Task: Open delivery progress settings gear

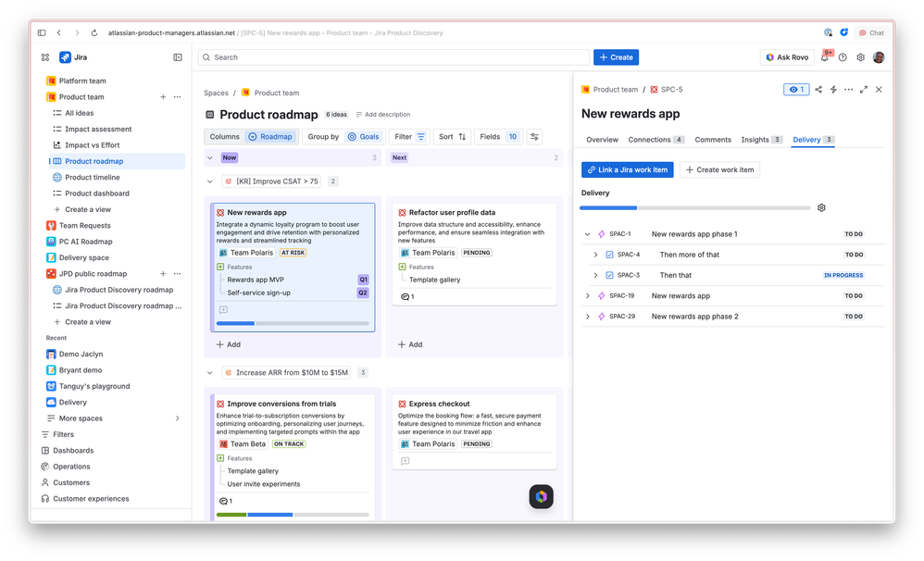Action: (x=821, y=207)
